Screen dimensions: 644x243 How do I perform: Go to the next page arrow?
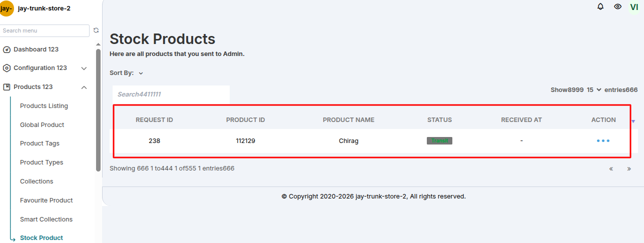[x=629, y=169]
